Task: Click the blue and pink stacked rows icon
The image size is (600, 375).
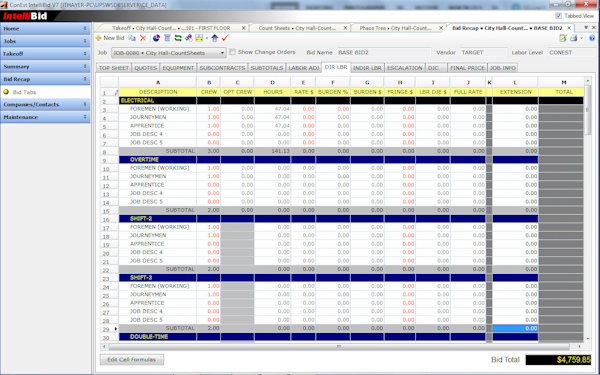Action: coord(167,38)
